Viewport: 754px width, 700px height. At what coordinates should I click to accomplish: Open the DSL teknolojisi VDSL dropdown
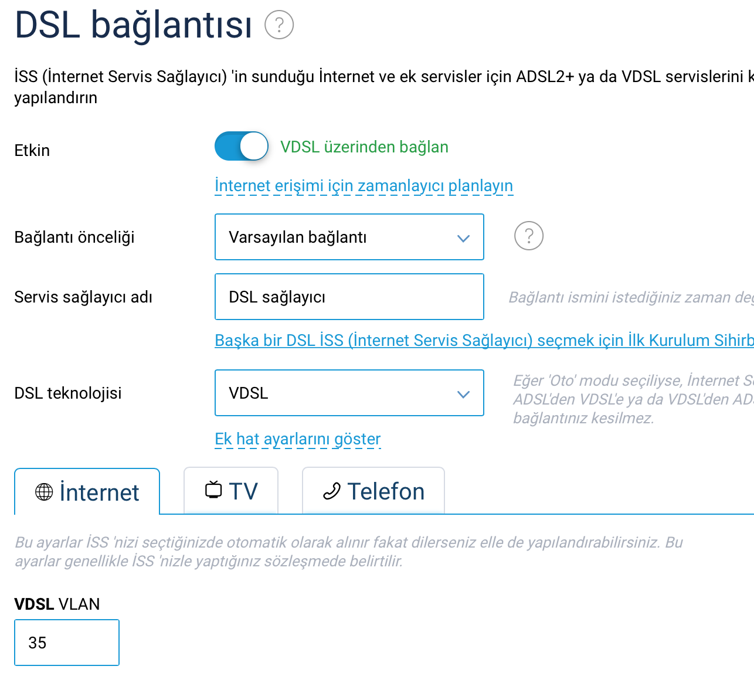pos(349,393)
